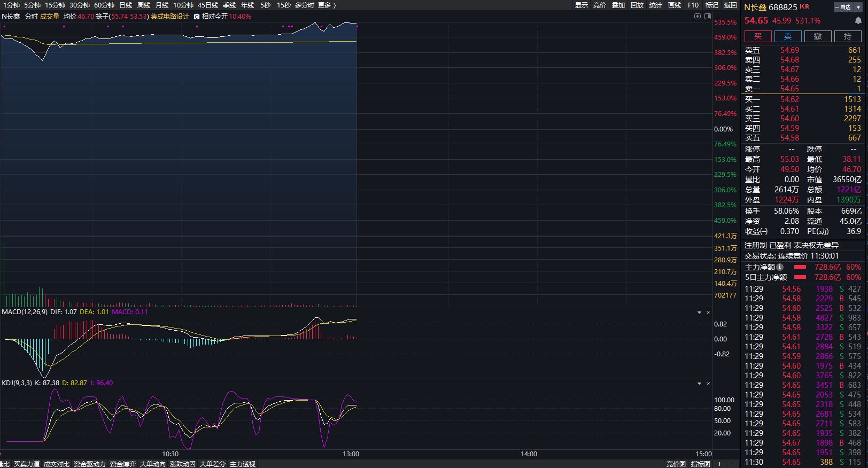Image resolution: width=868 pixels, height=468 pixels.
Task: Switch to the 日线 daily chart tab
Action: tap(126, 5)
